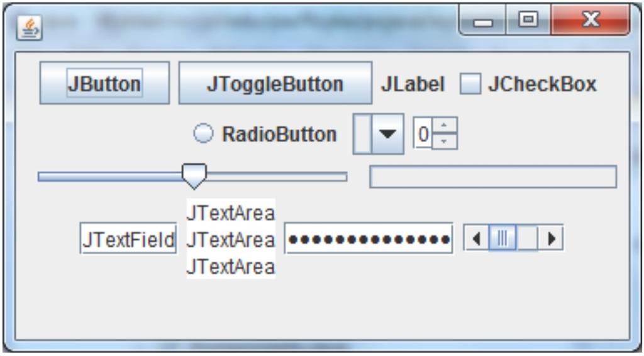The image size is (644, 356).
Task: Toggle the JToggleButton
Action: pos(275,83)
